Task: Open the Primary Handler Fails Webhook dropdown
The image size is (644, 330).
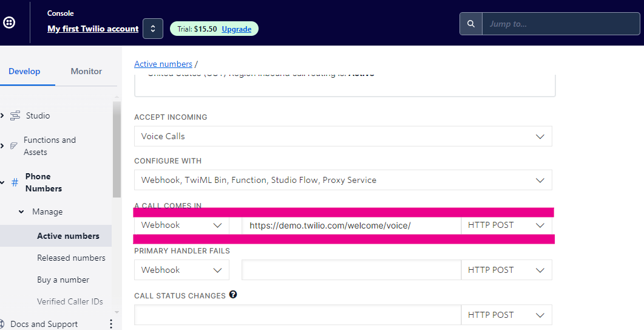Action: point(181,270)
